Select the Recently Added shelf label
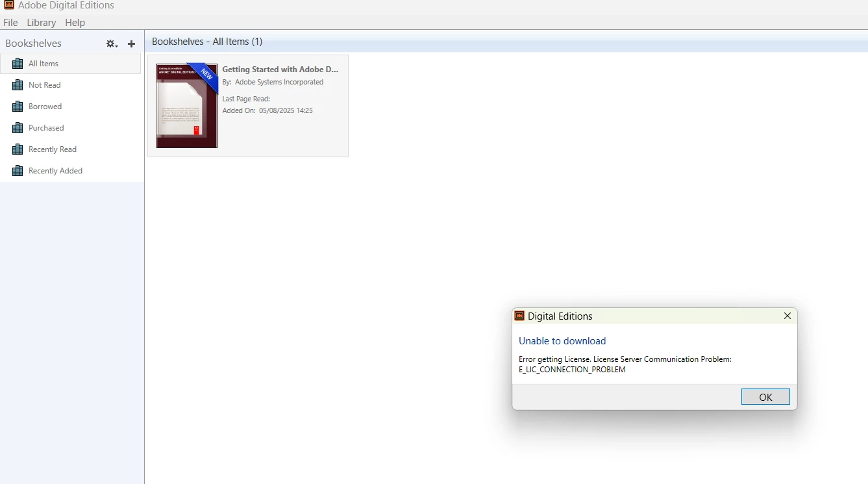This screenshot has width=868, height=484. 55,171
